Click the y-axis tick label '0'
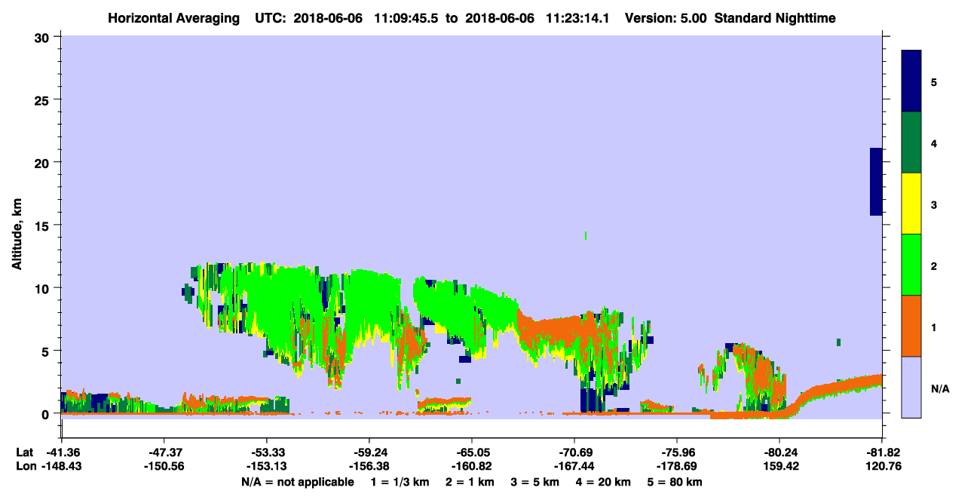This screenshot has height=503, width=980. pyautogui.click(x=47, y=414)
